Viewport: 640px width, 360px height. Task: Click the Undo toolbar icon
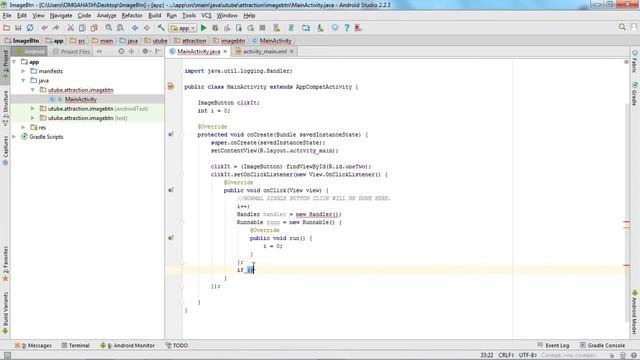44,28
